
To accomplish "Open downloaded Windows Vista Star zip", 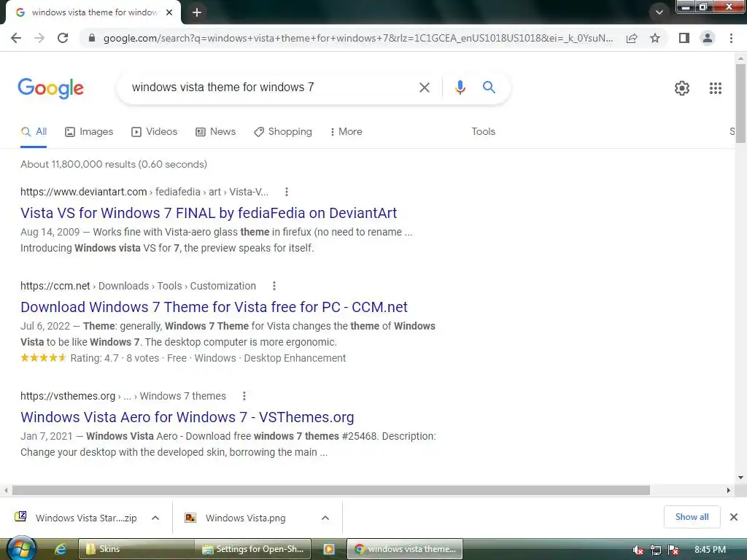I will click(x=77, y=518).
